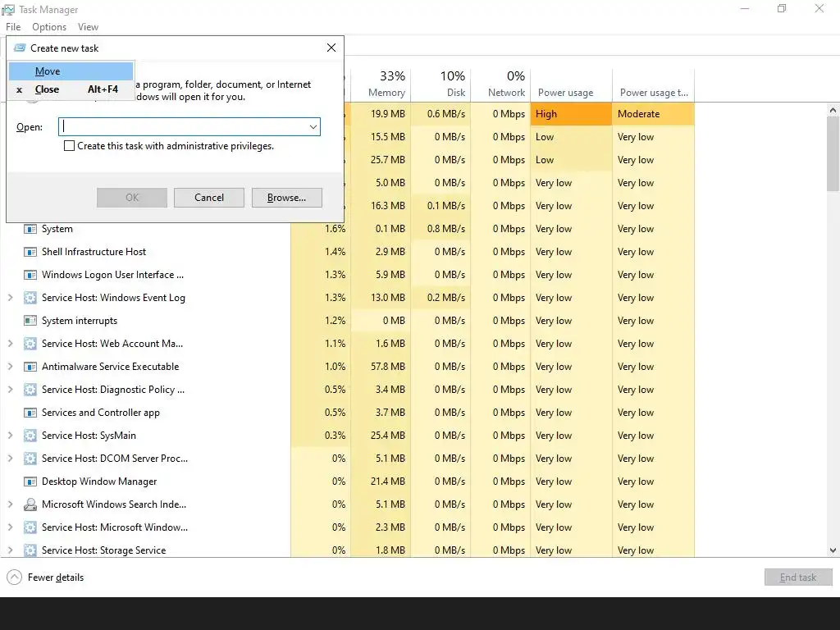Click the Fewer details arrow circle icon
The width and height of the screenshot is (840, 630).
pos(15,577)
